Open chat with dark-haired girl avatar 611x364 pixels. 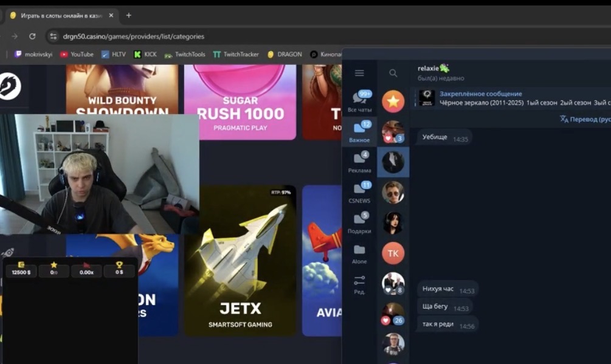pos(393,222)
